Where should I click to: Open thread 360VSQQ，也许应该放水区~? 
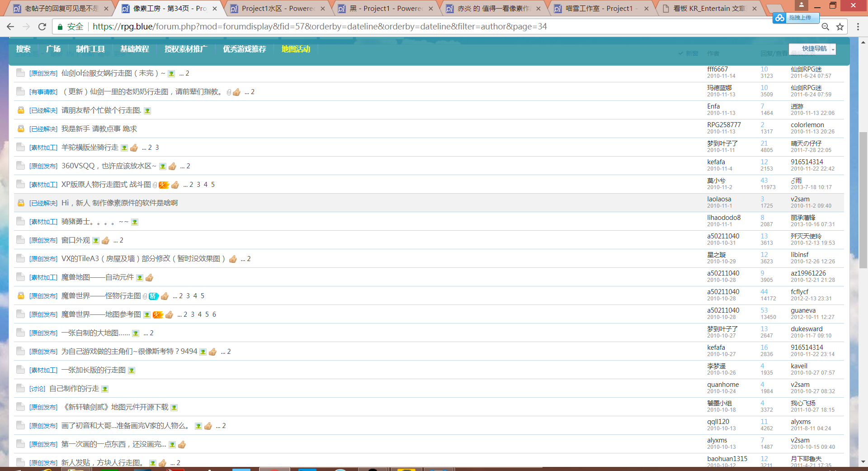tap(109, 166)
